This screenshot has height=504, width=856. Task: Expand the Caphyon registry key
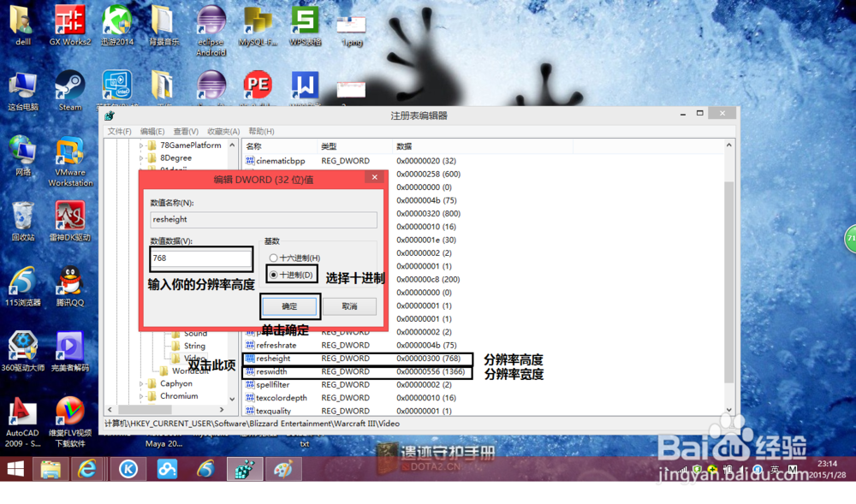141,383
